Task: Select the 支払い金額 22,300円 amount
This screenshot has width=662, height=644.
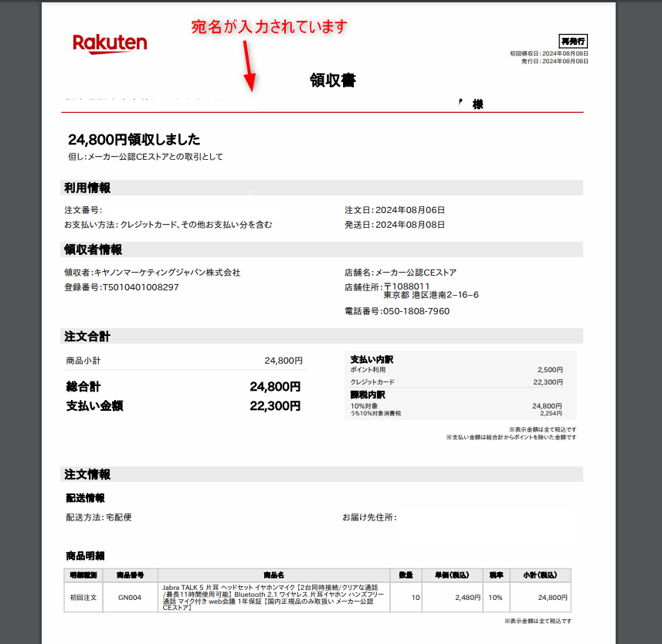Action: click(275, 405)
